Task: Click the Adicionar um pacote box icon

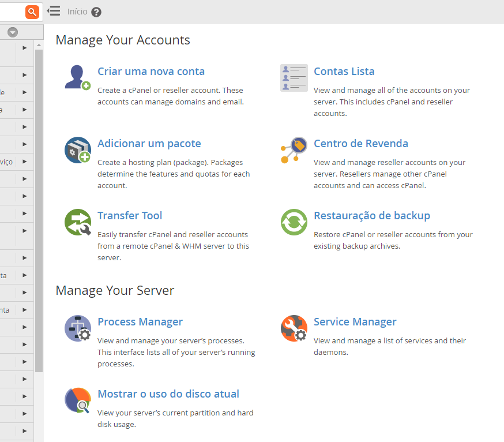Action: pos(77,150)
